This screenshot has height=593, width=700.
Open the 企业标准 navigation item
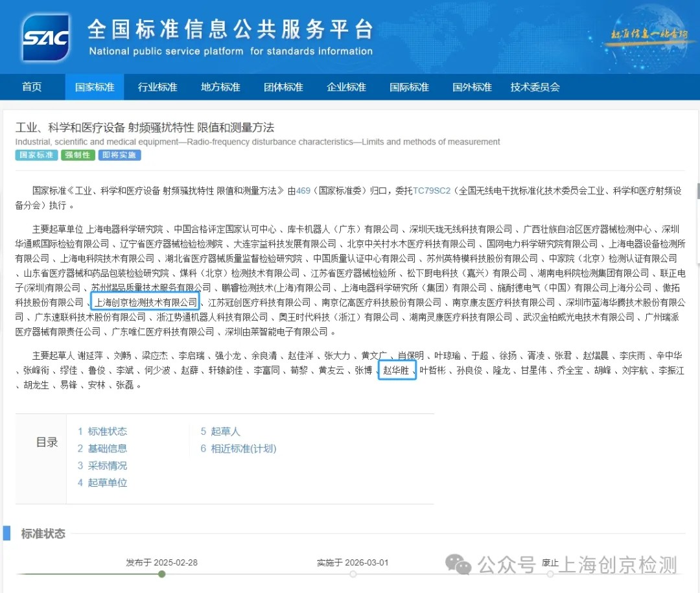tap(346, 87)
